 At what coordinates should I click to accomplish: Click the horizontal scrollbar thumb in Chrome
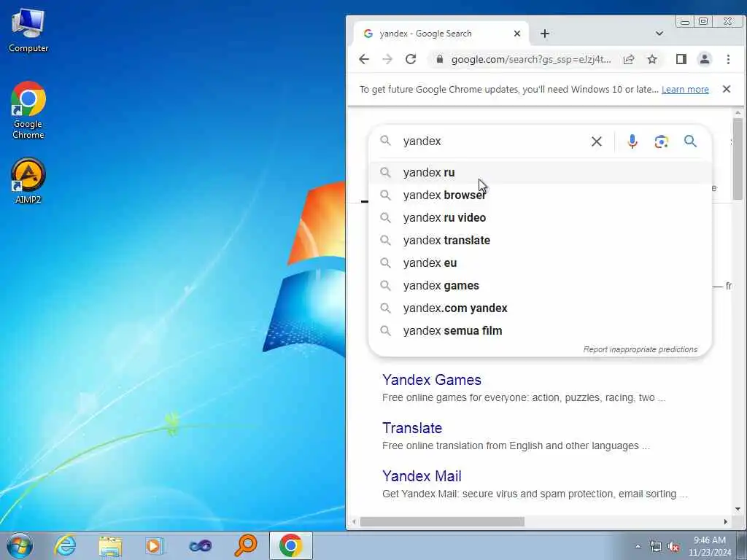(442, 522)
